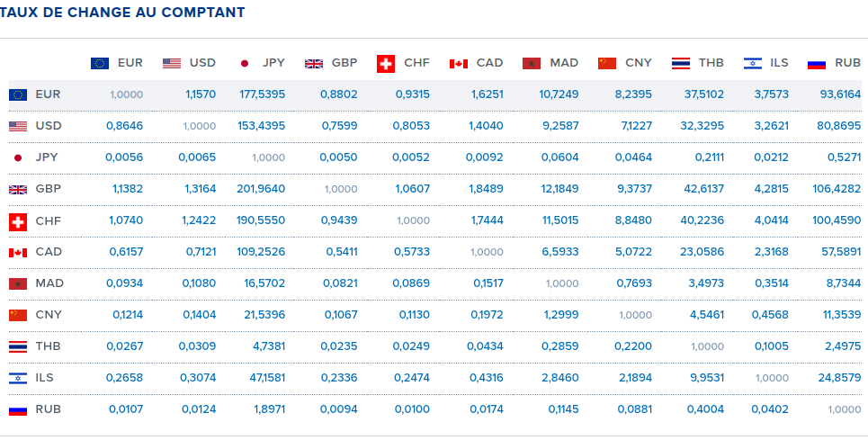Click the Thai flag in the THB row

pos(17,346)
